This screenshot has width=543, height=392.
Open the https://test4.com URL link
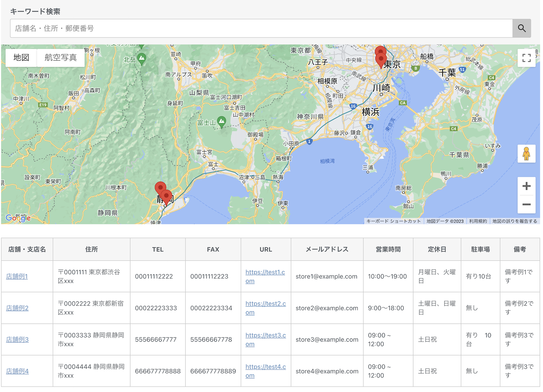265,367
